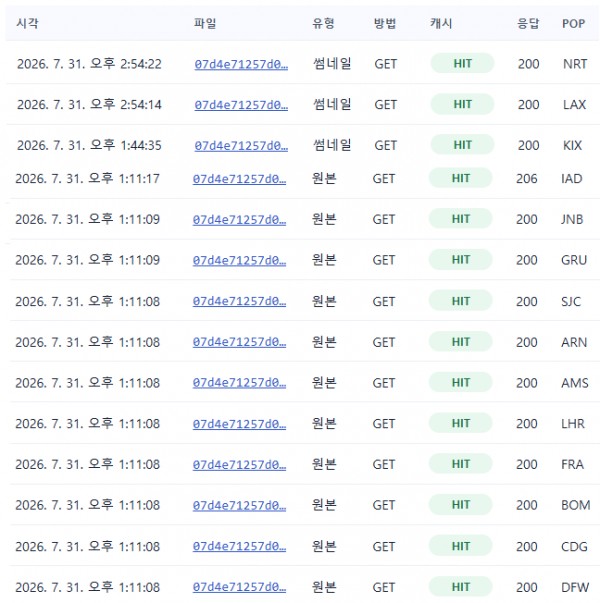Open file link in the CDG row

coord(239,546)
